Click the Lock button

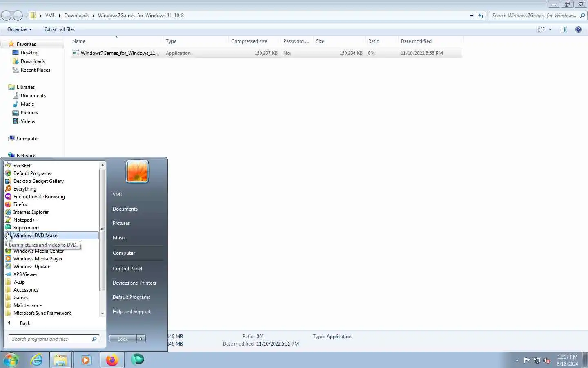[x=122, y=339]
